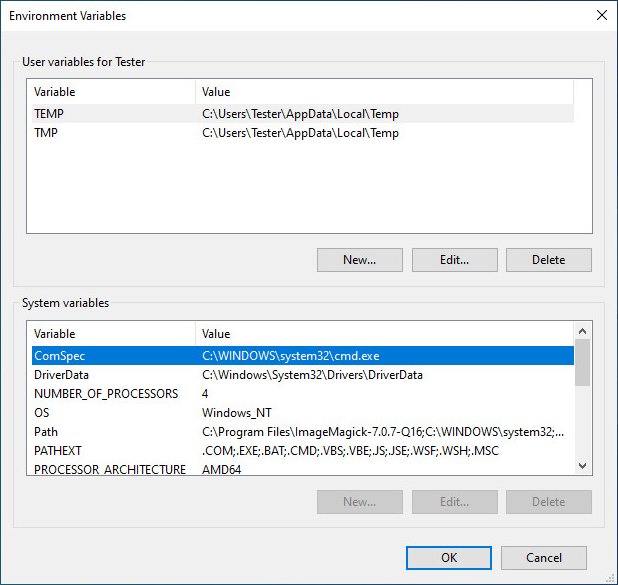Click New button under User variables
Screen dimensions: 618x585
point(359,260)
